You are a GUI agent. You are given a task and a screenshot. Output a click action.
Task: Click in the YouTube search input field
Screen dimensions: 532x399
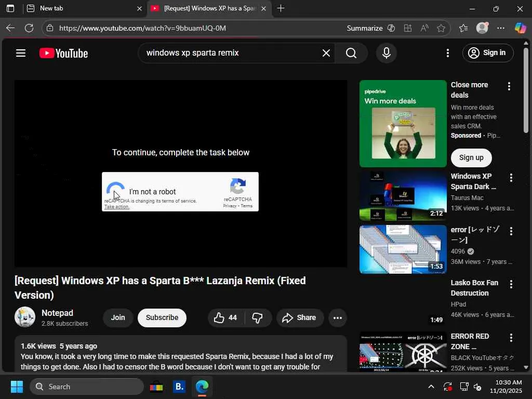point(231,53)
